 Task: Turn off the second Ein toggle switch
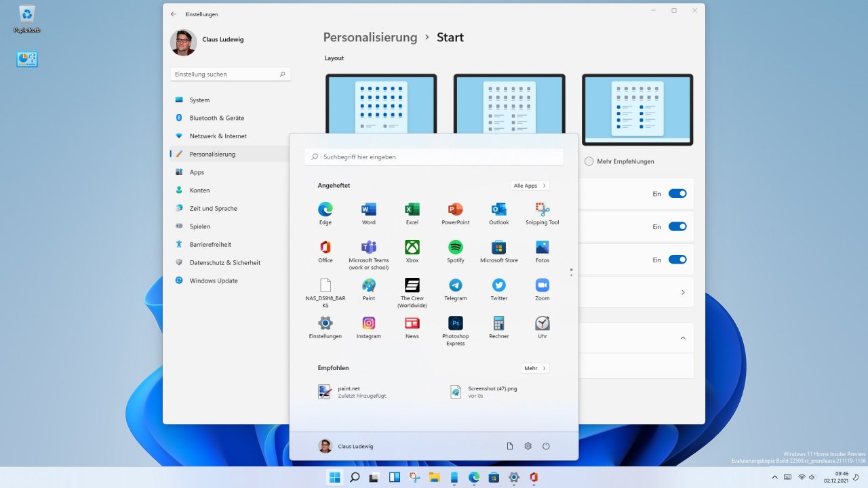[x=677, y=226]
